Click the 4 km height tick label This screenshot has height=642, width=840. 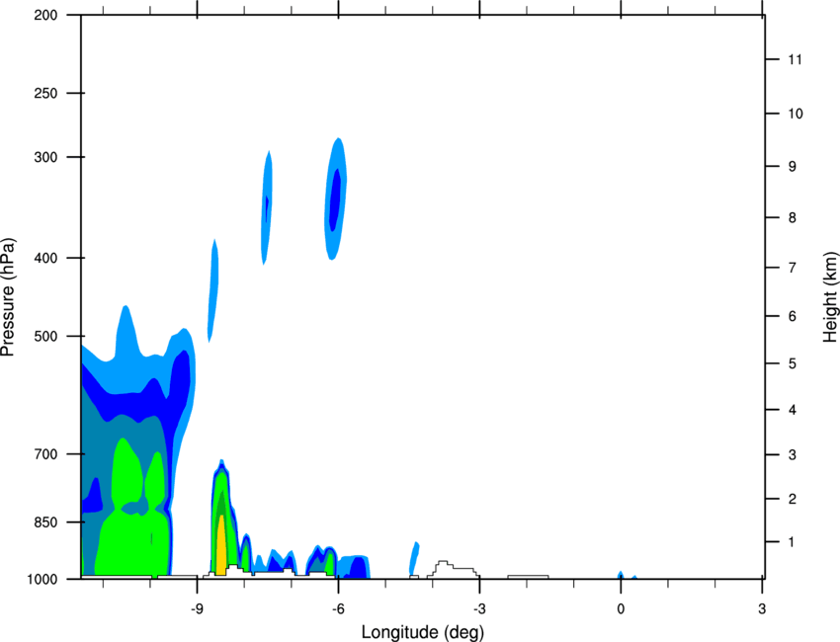(792, 410)
